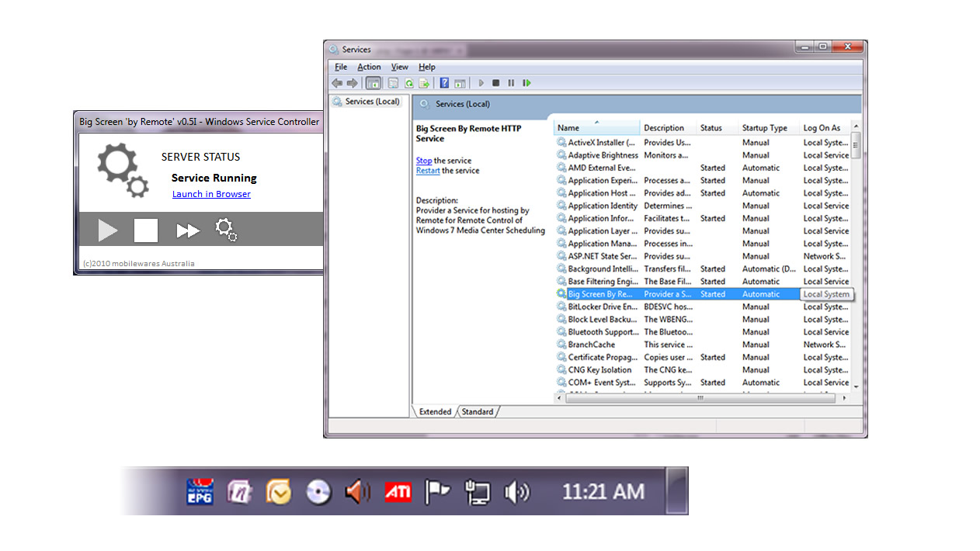980x551 pixels.
Task: Switch to the Standard tab
Action: [478, 412]
